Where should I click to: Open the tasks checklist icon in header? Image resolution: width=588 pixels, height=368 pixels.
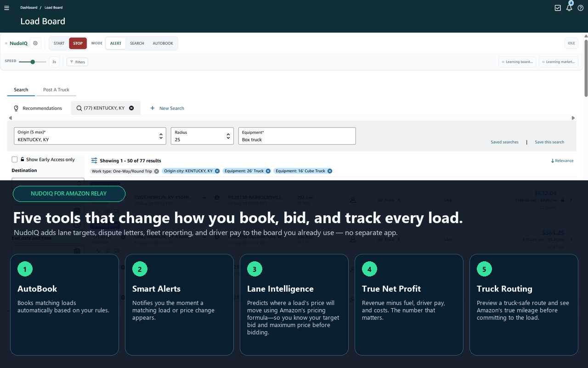pyautogui.click(x=558, y=8)
